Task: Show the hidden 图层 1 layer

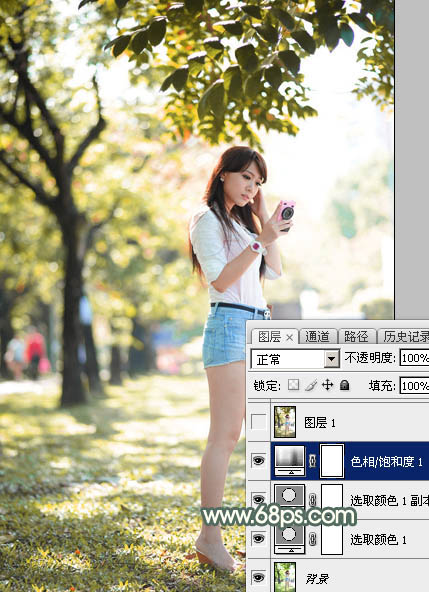Action: (x=259, y=422)
